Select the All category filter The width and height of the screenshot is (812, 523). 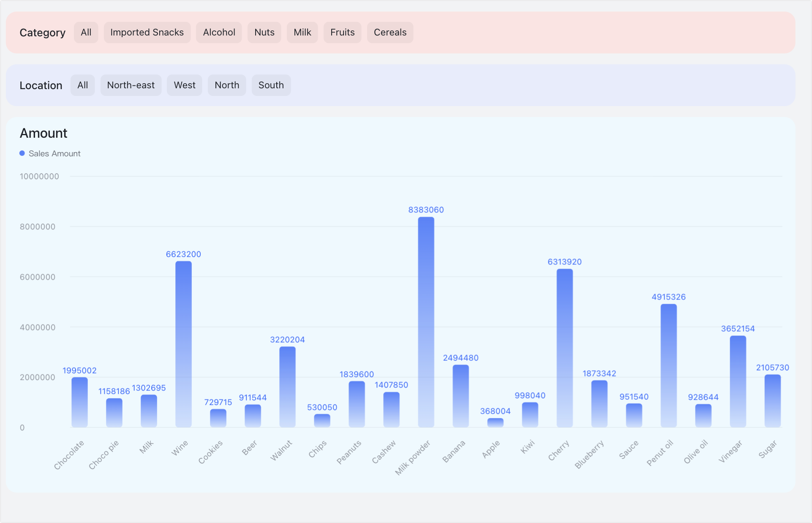coord(86,33)
